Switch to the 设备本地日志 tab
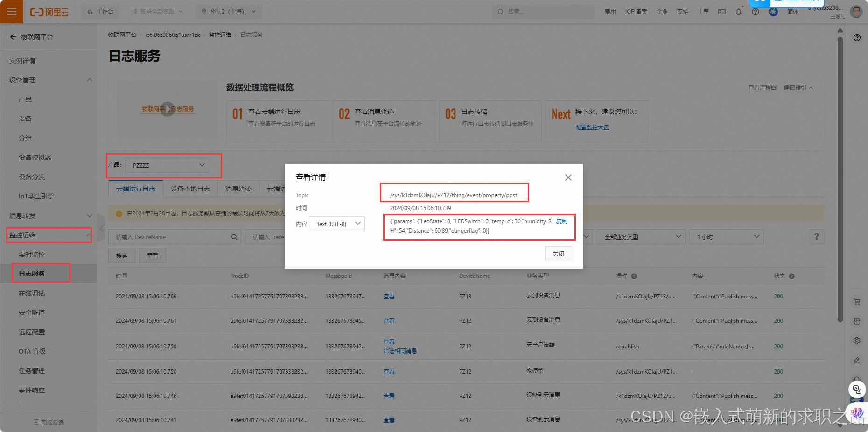 pos(190,189)
